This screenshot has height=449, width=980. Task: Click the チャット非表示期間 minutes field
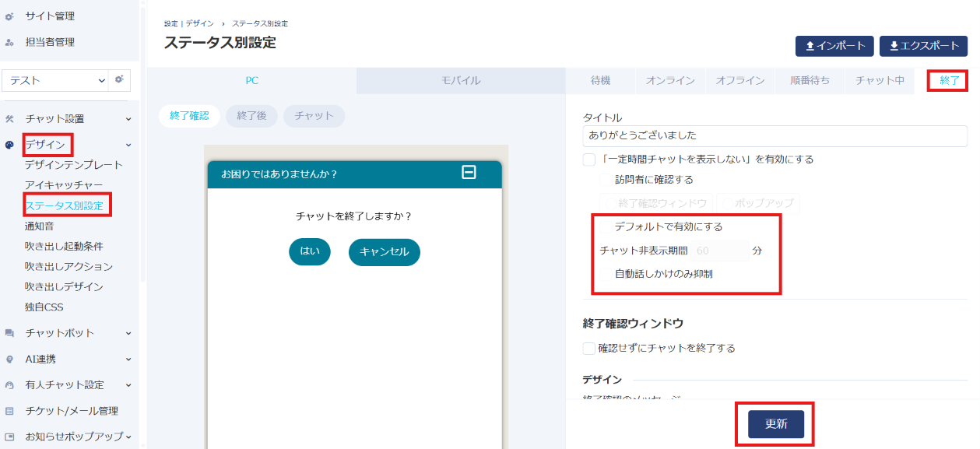pos(720,251)
